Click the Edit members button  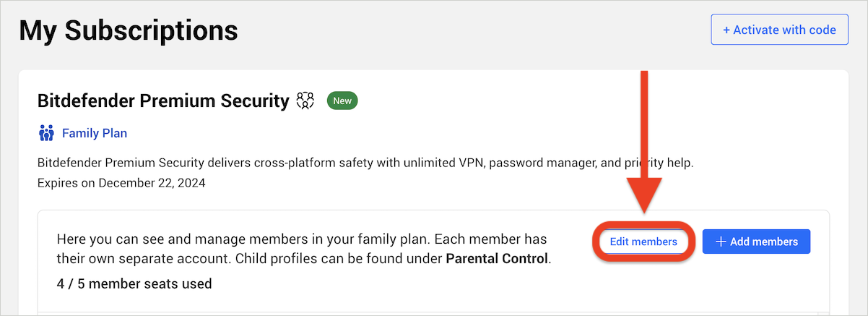click(643, 242)
